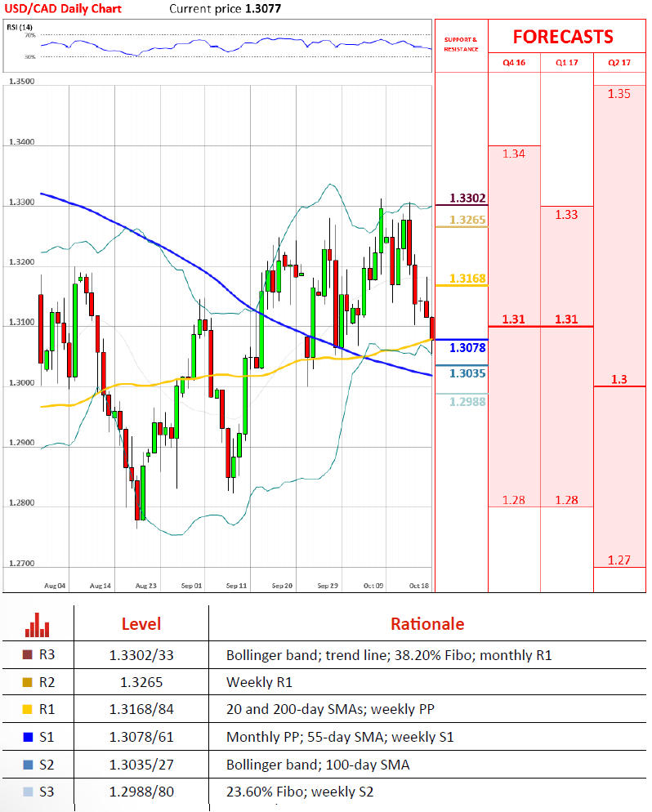
Task: Click the S2 steel blue color swatch
Action: click(28, 765)
